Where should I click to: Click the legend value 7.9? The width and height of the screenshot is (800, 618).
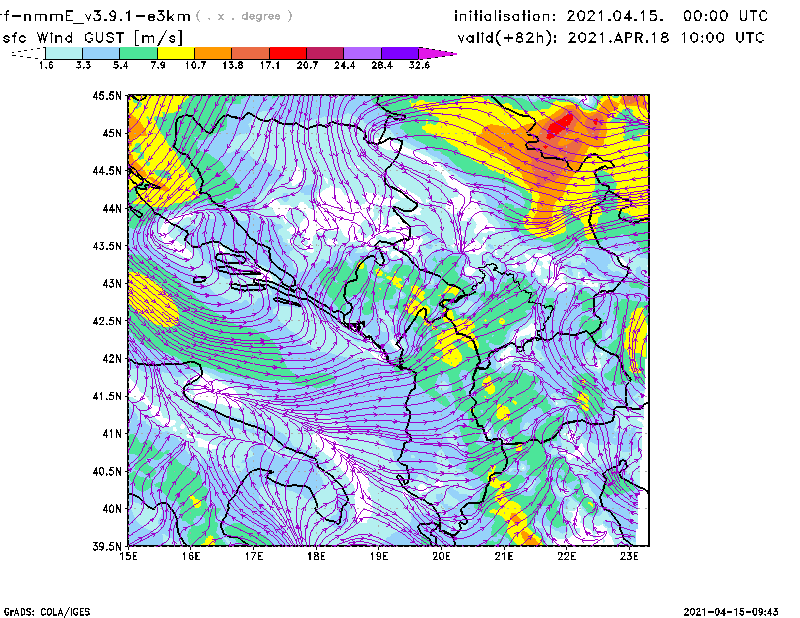coord(158,65)
